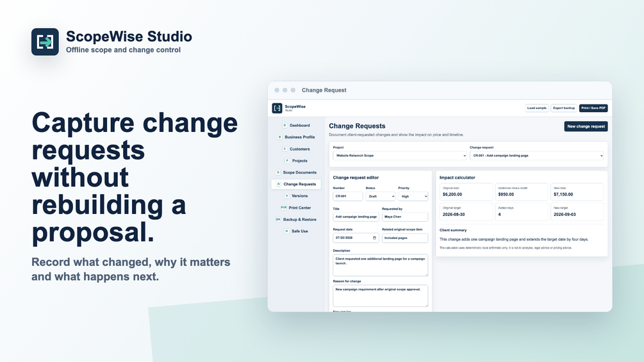The height and width of the screenshot is (362, 644).
Task: Click New change request button
Action: 586,126
